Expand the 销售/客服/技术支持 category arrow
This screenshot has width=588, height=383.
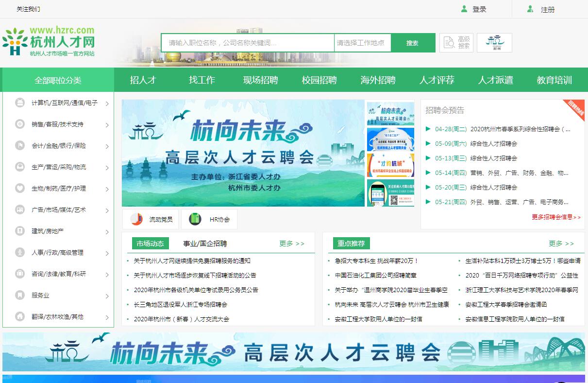coord(107,125)
